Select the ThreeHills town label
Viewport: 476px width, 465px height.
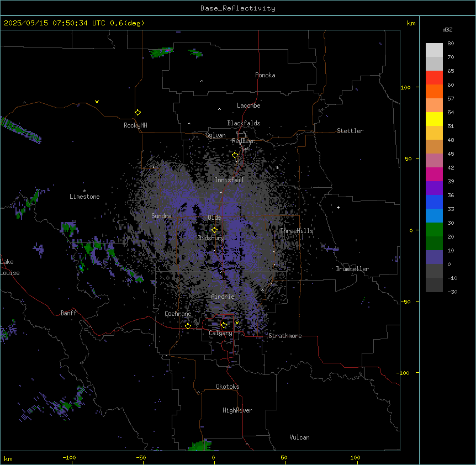coord(297,231)
